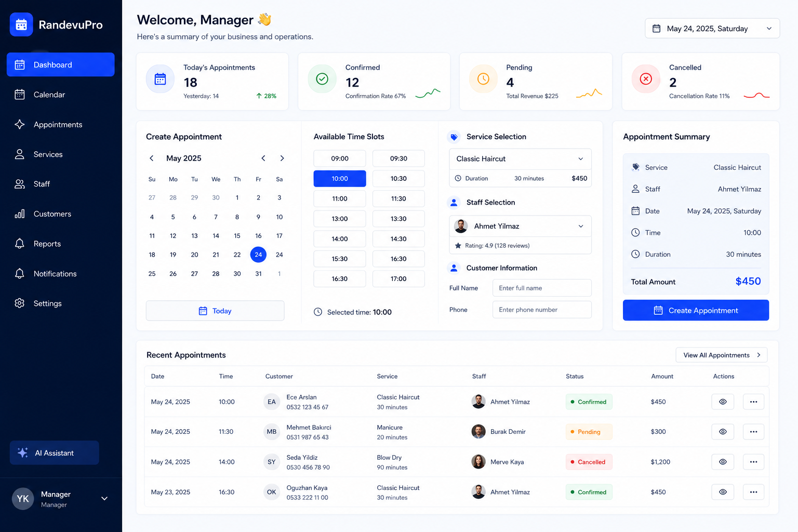Open the Dashboard sidebar item
Viewport: 798px width, 532px height.
61,64
